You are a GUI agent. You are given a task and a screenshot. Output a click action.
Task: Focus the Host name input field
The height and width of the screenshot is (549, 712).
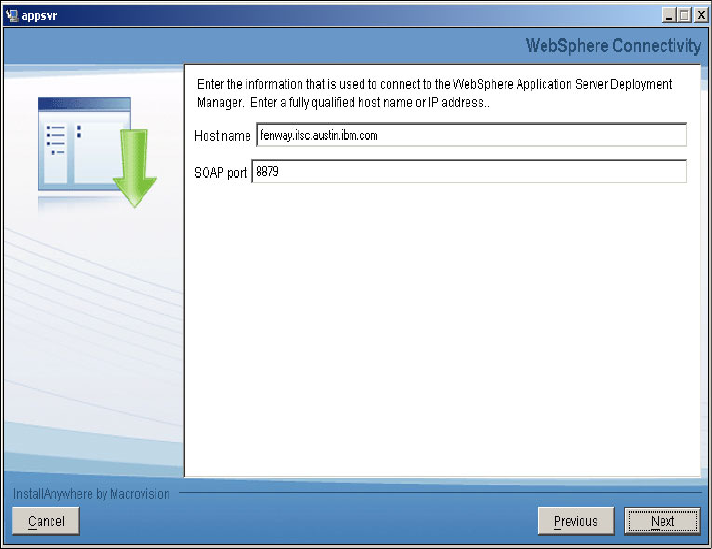coord(471,135)
